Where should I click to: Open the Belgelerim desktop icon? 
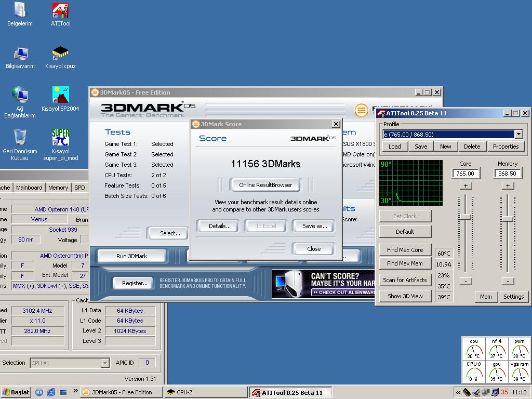(20, 14)
